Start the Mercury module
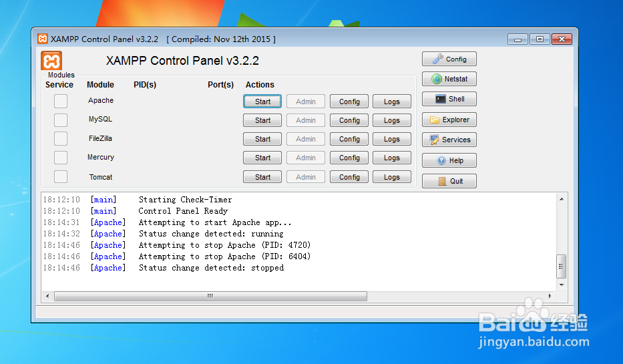This screenshot has width=623, height=364. click(x=262, y=158)
